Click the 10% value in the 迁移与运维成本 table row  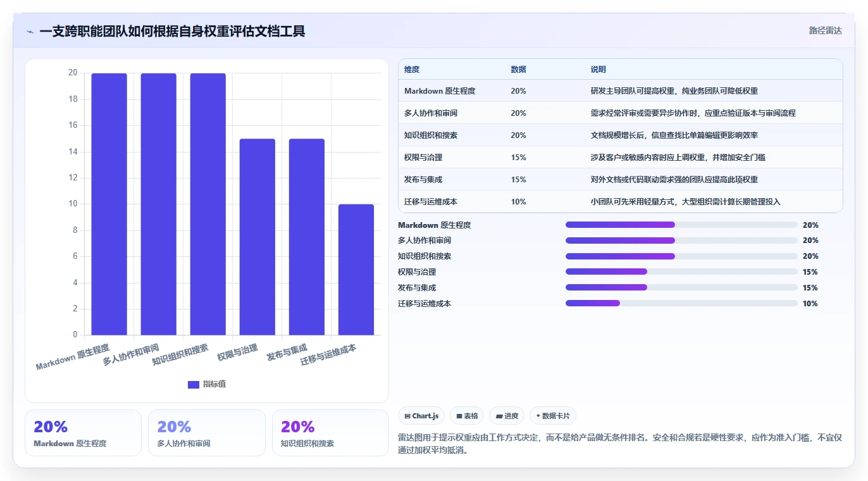point(518,202)
